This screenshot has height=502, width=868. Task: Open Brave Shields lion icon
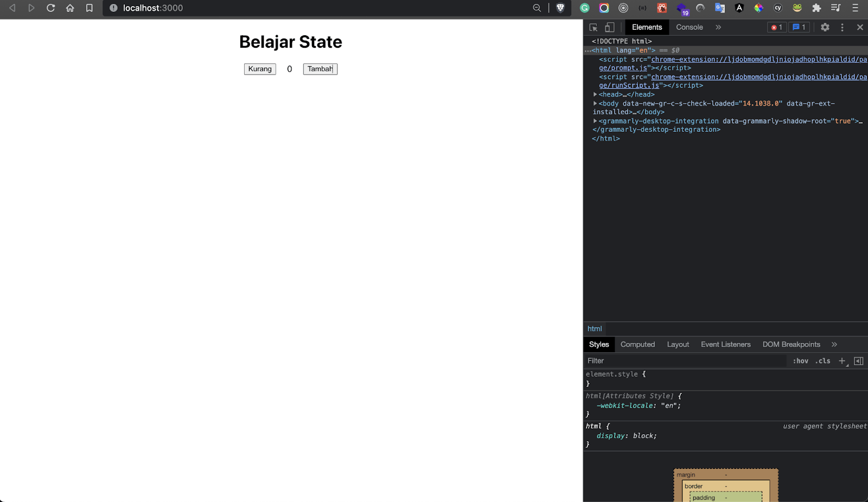click(560, 8)
